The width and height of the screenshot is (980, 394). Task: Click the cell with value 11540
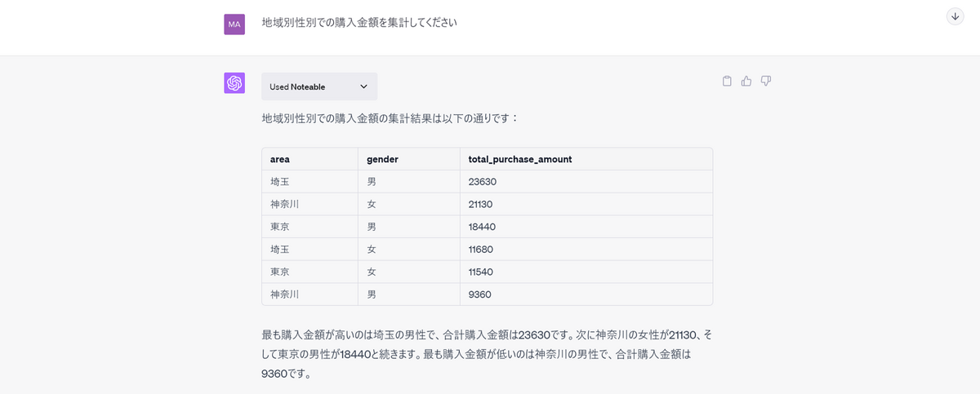(586, 272)
